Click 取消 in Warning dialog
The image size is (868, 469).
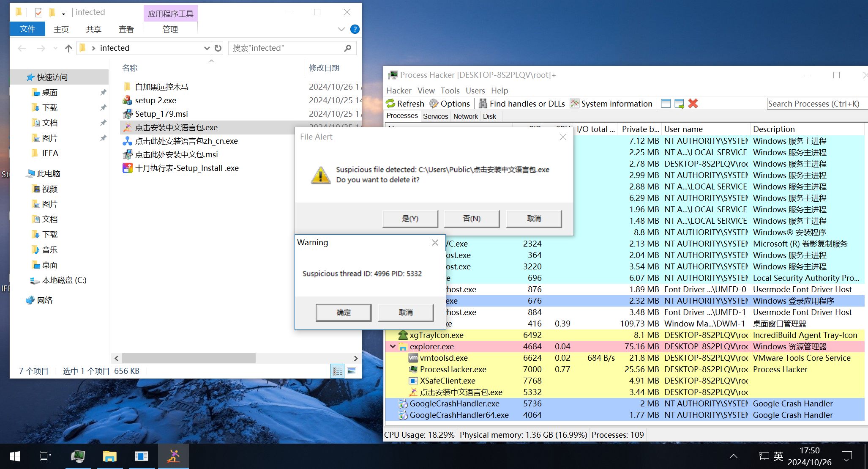(406, 313)
